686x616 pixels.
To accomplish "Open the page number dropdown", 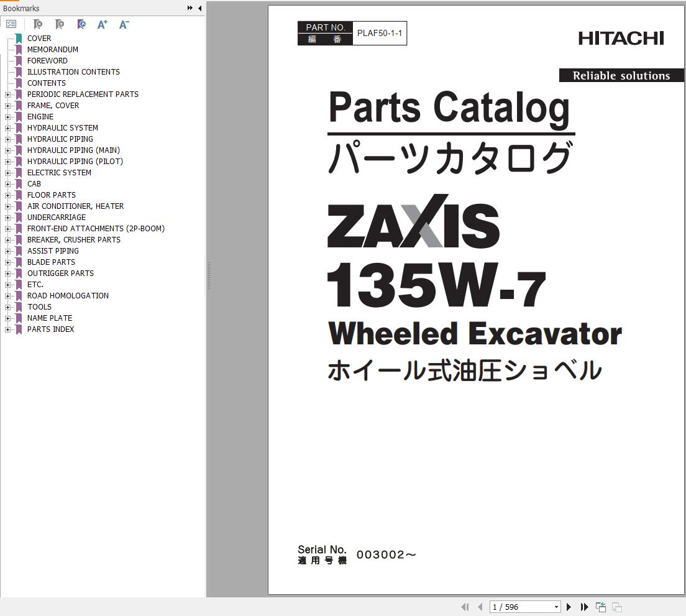I will click(x=556, y=607).
